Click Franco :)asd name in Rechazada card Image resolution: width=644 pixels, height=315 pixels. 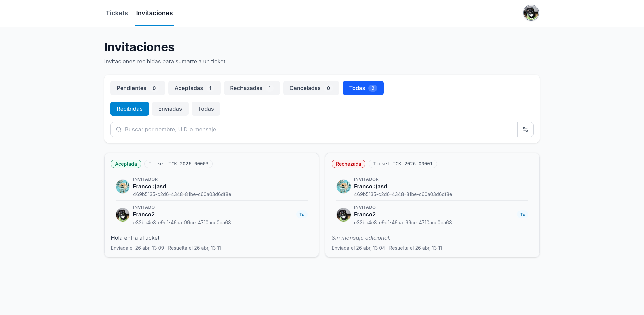[x=370, y=186]
